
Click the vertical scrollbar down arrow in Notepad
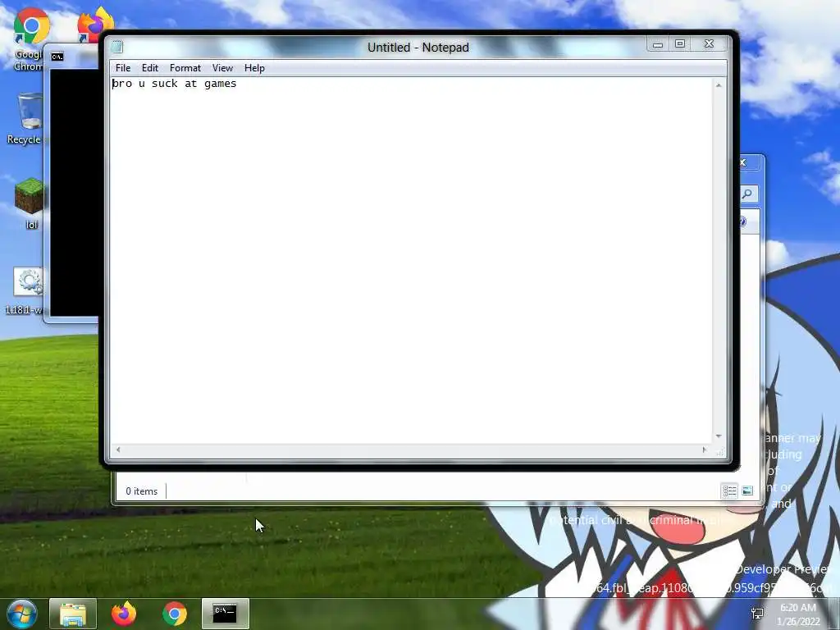tap(719, 436)
